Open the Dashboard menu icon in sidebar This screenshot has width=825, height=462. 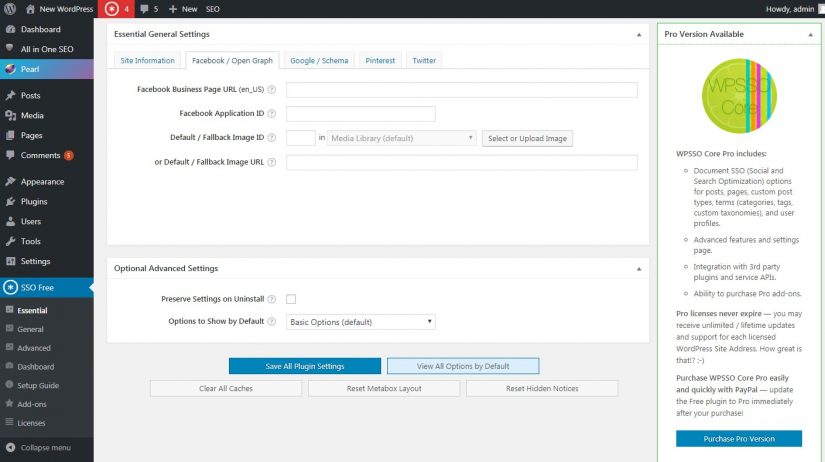[10, 29]
